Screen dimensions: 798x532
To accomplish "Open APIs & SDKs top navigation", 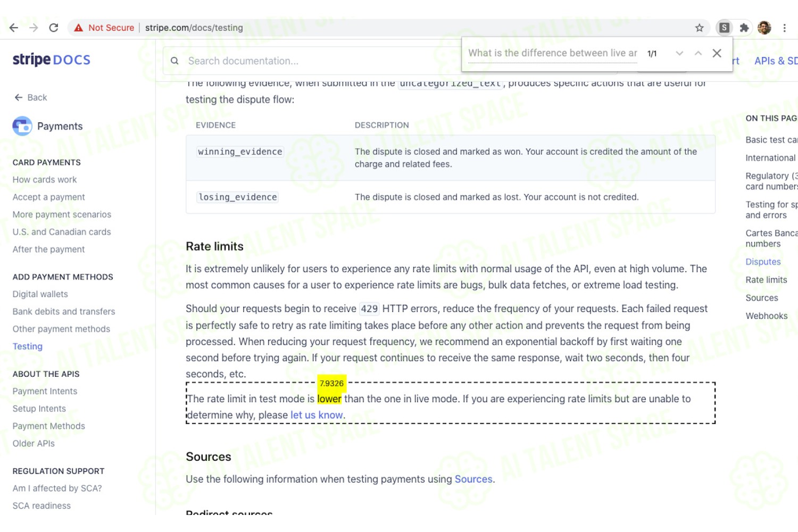I will [x=776, y=61].
